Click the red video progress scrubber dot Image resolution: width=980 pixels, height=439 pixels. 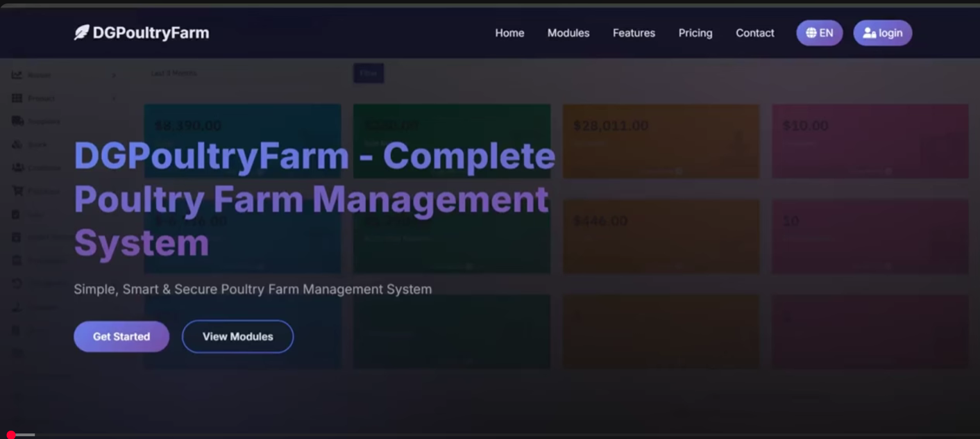tap(10, 435)
